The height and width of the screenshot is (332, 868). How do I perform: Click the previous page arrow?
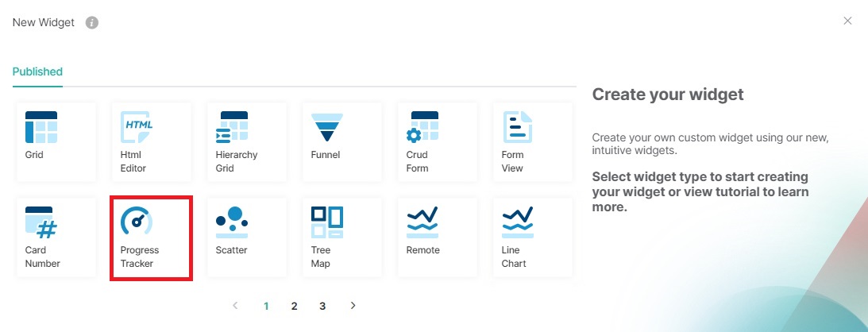(235, 306)
